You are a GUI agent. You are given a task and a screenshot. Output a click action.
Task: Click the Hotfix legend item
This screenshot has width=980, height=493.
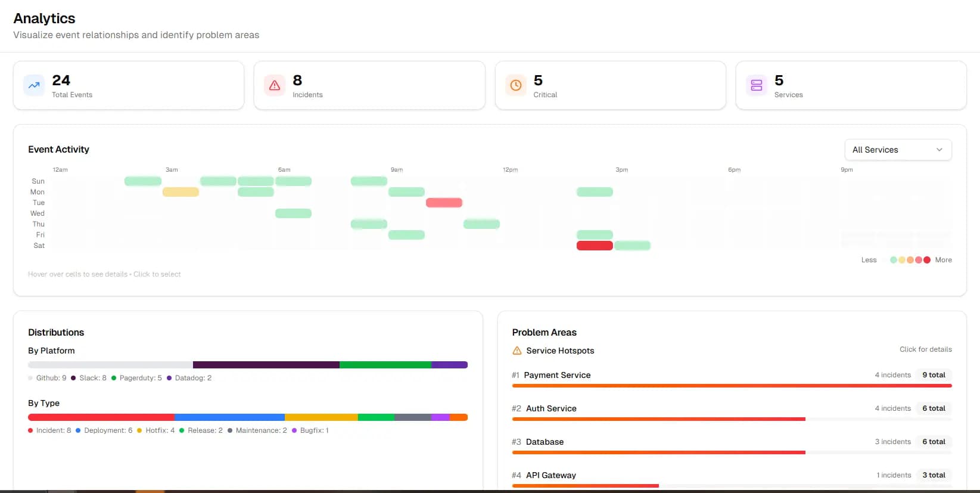pyautogui.click(x=155, y=430)
